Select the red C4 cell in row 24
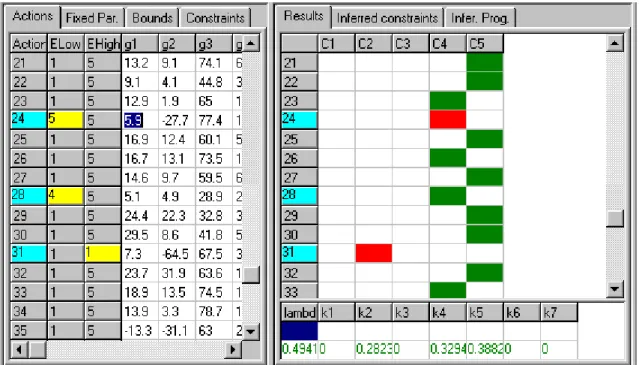This screenshot has height=365, width=639. click(447, 119)
